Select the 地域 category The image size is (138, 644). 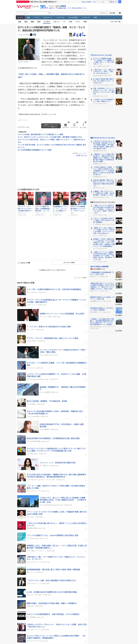(x=85, y=22)
